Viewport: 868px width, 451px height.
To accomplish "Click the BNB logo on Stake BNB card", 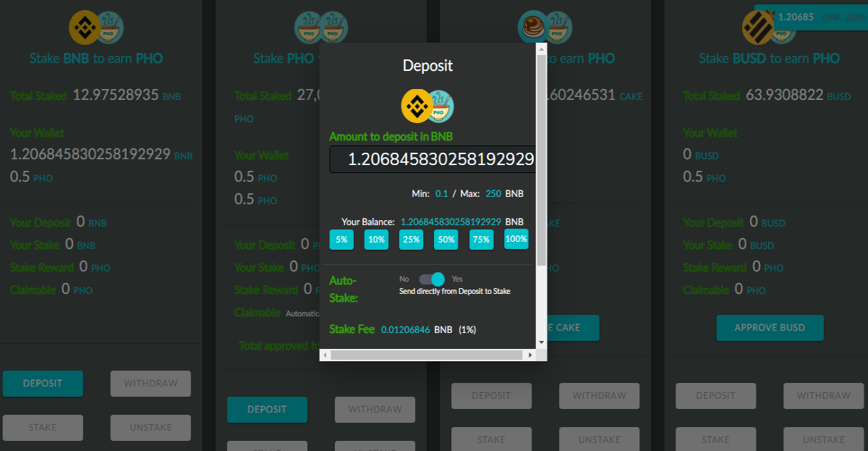I will coord(84,27).
